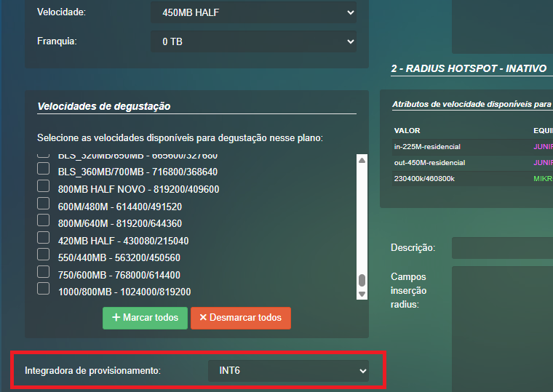Click the 600M/480M - 614400/491520 label
The height and width of the screenshot is (392, 553).
pyautogui.click(x=120, y=207)
